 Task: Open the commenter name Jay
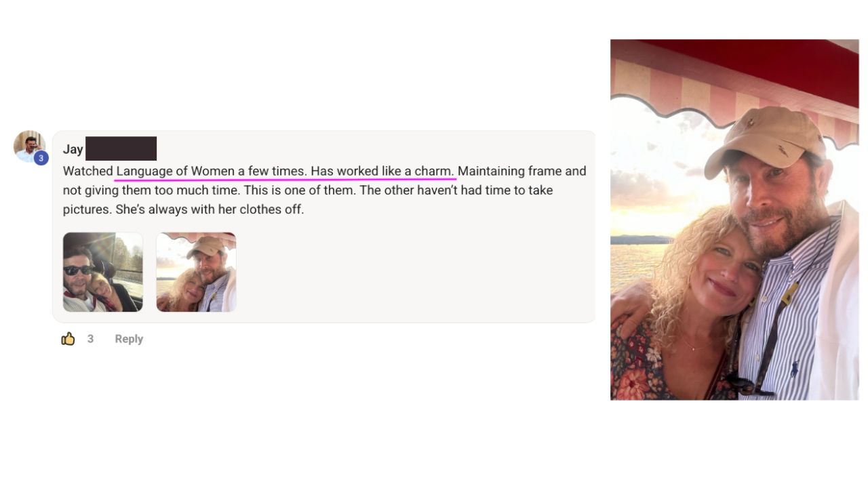(x=73, y=149)
